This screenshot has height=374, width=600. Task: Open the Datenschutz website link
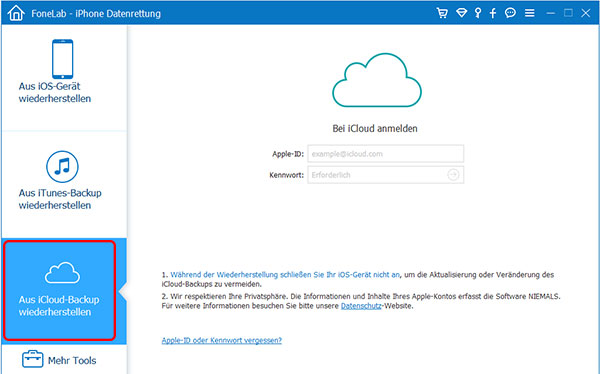(x=361, y=306)
